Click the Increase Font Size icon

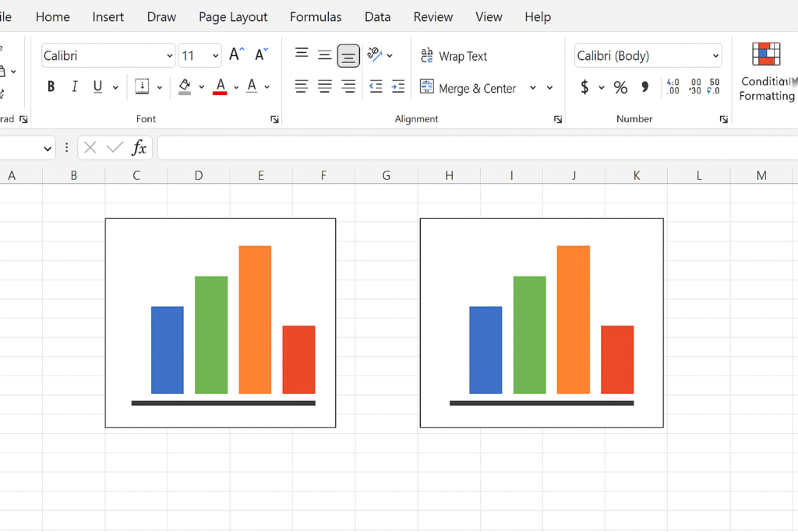click(x=236, y=55)
